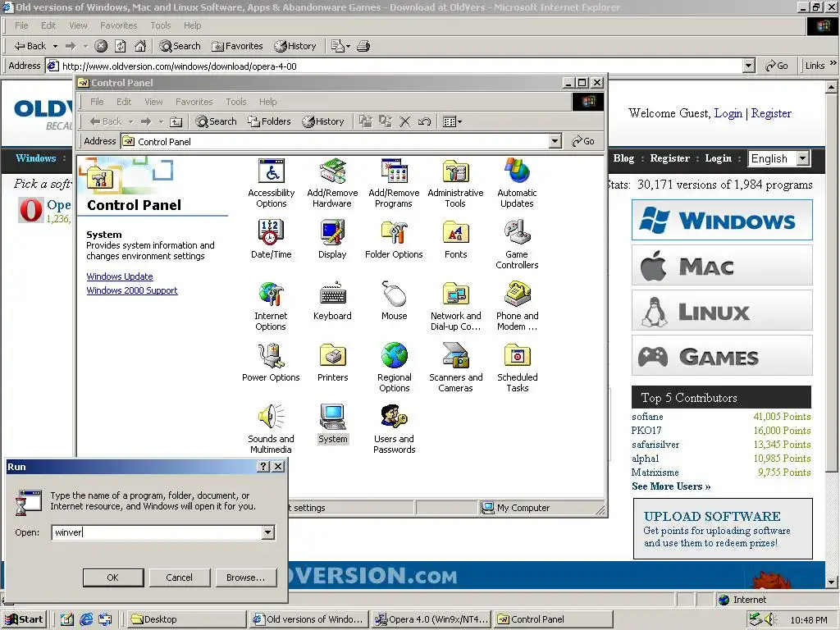The image size is (840, 630).
Task: Open the Display settings icon
Action: [332, 240]
